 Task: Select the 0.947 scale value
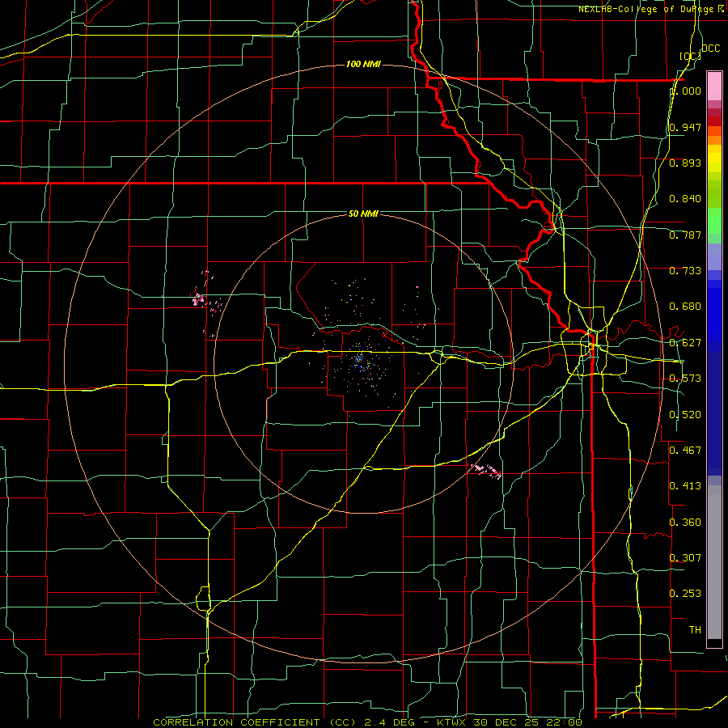pos(685,127)
